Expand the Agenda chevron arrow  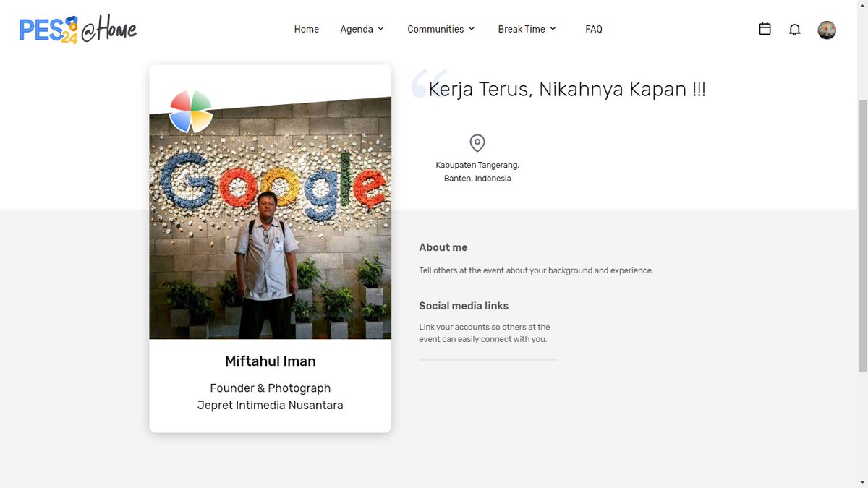(x=380, y=29)
